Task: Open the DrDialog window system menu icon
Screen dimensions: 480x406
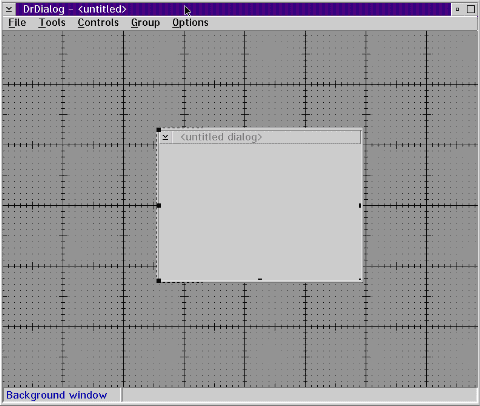Action: click(9, 9)
